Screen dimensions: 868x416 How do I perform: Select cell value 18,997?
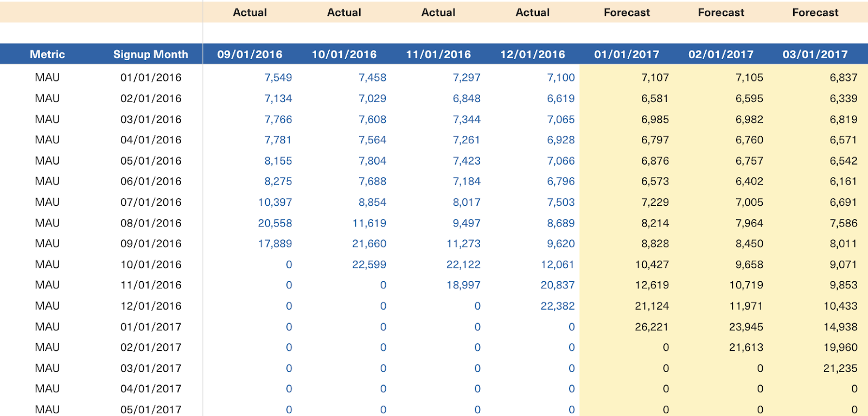(x=463, y=285)
